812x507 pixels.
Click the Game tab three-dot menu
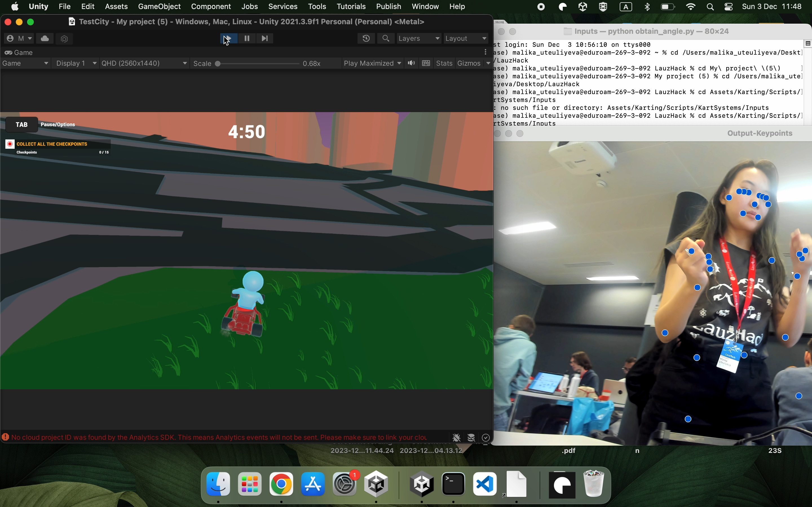click(486, 52)
